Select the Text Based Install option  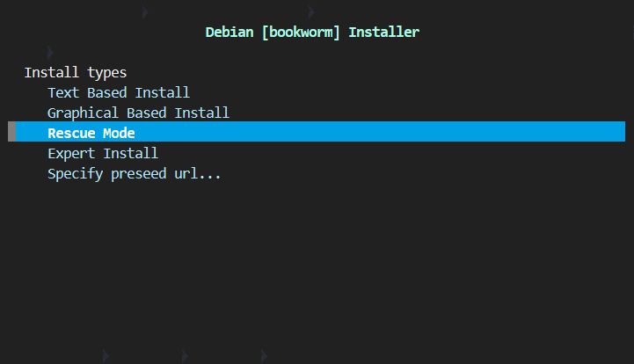(x=118, y=92)
